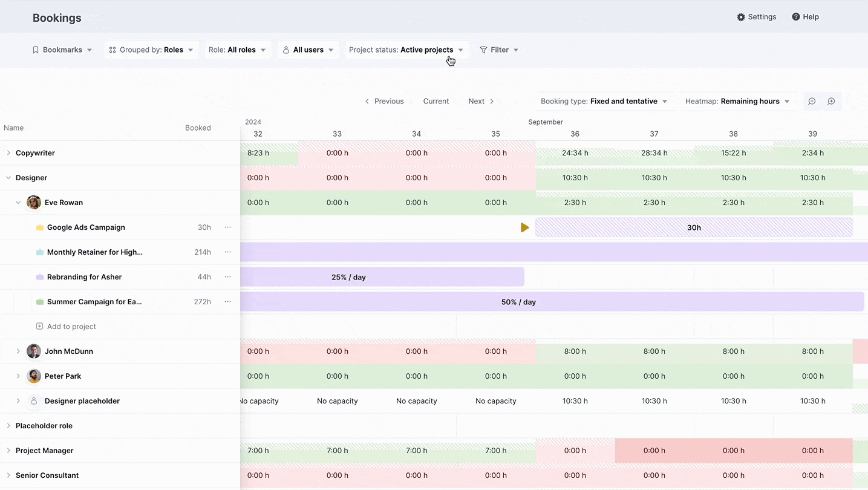This screenshot has height=490, width=868.
Task: Click the Add to project plus icon
Action: 39,327
